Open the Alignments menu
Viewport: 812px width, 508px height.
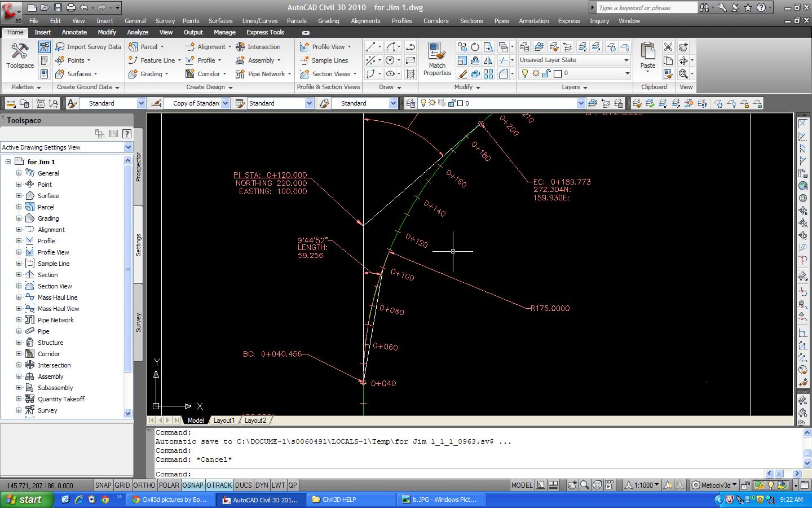(365, 21)
